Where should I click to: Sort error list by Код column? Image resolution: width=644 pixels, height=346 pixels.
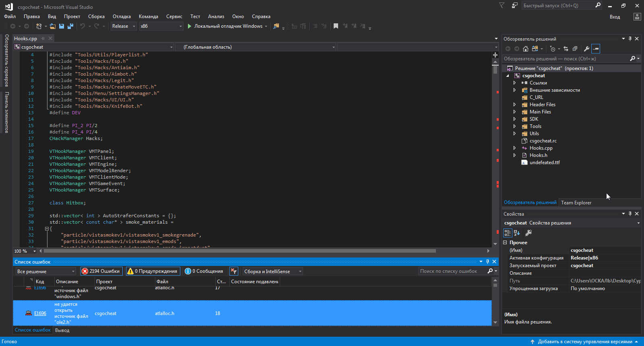pyautogui.click(x=40, y=282)
